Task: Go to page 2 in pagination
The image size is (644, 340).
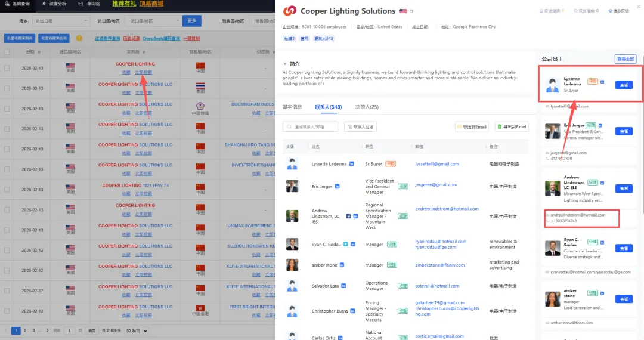Action: tap(24, 330)
